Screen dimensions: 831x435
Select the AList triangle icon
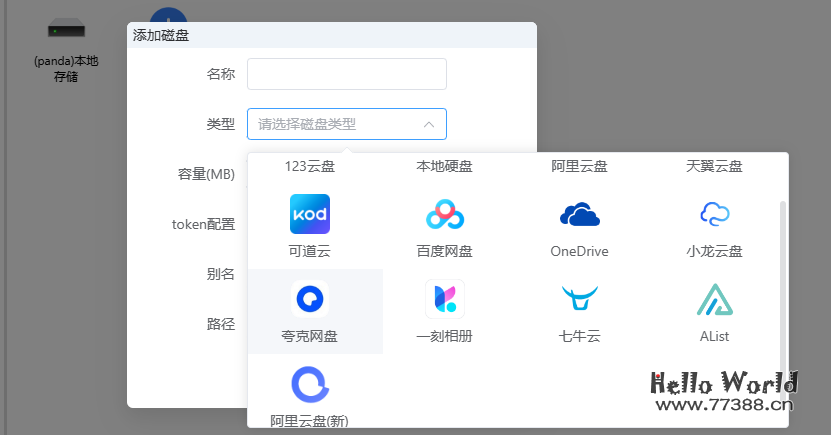point(714,299)
